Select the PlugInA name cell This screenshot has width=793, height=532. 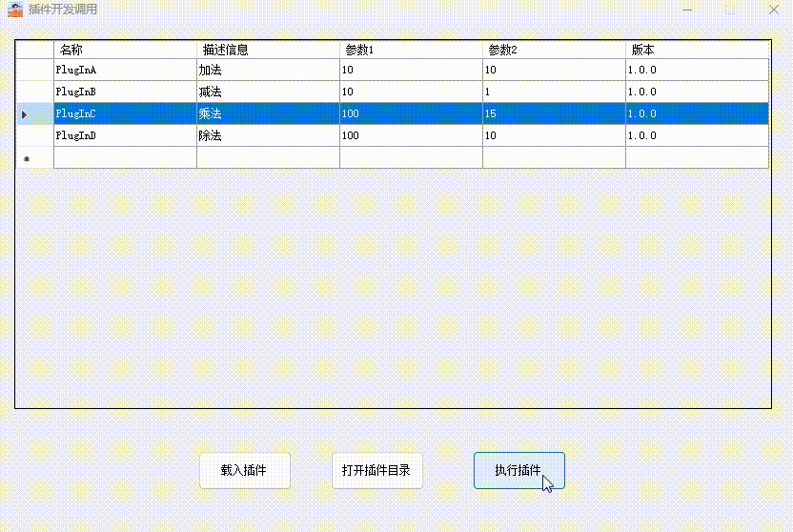125,70
